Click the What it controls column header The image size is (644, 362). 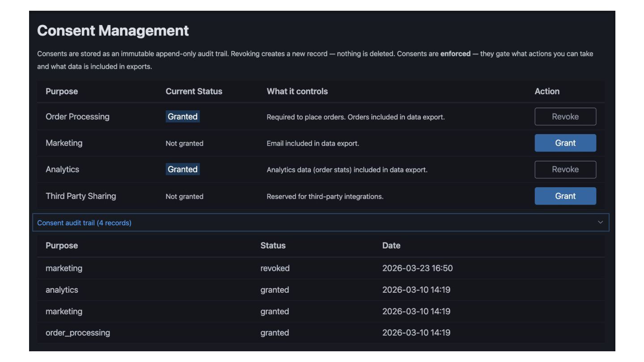(x=297, y=91)
